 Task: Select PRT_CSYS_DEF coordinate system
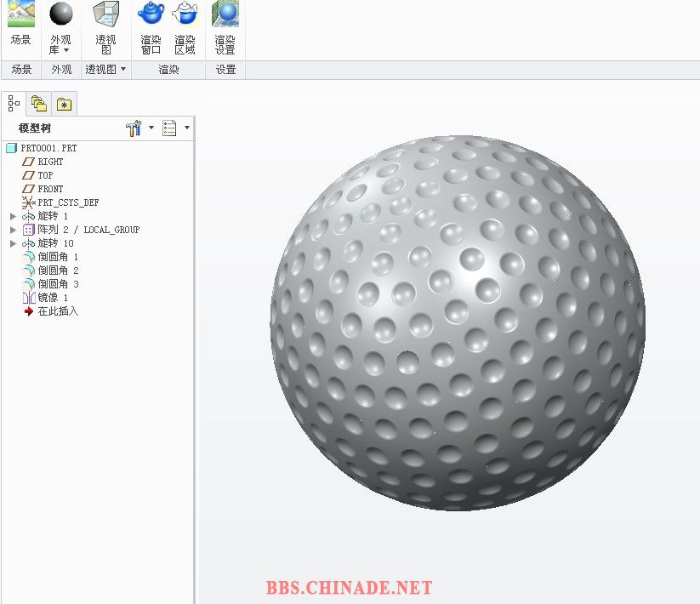tap(68, 202)
